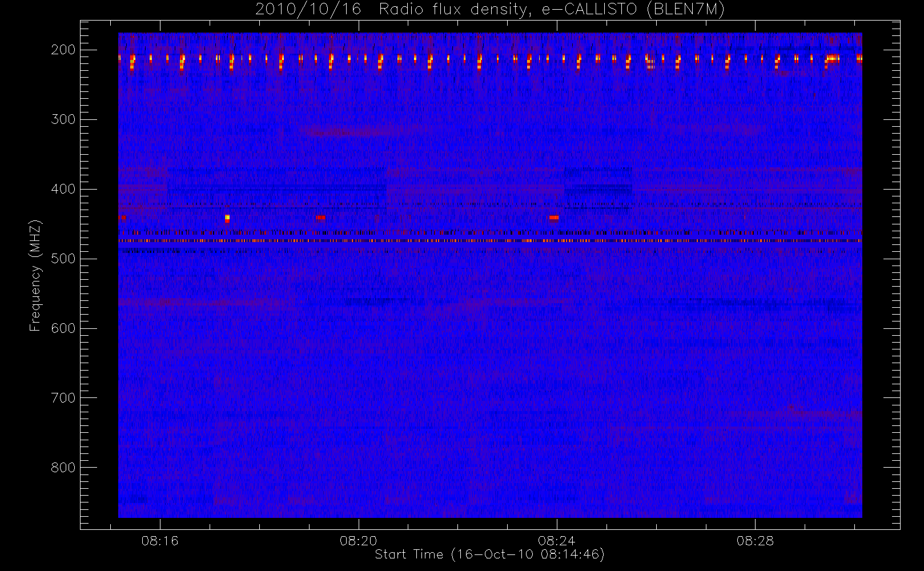Click the 08:20 time tick label
Image resolution: width=924 pixels, height=571 pixels.
(358, 541)
